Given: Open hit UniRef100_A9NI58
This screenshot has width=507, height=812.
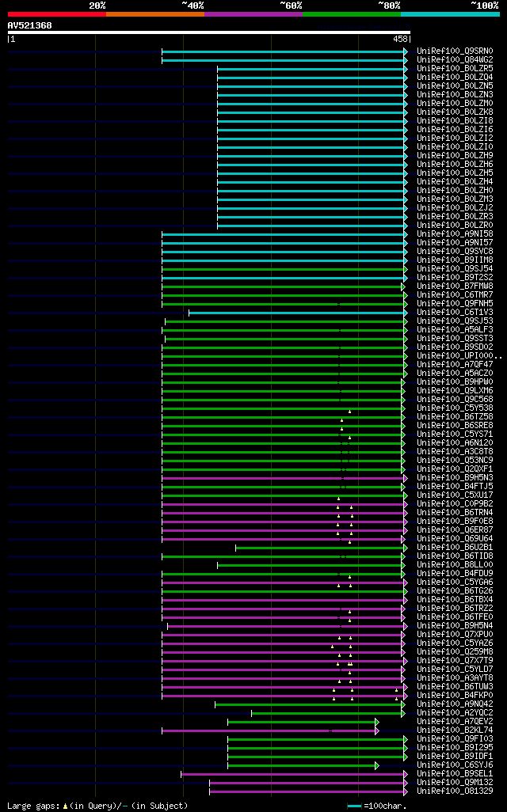Looking at the screenshot, I should click(456, 234).
